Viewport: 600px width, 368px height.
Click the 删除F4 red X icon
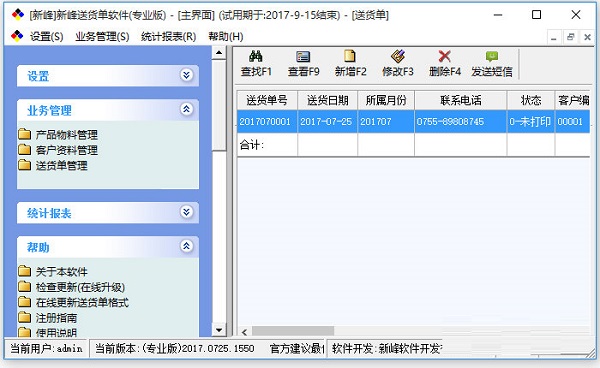(x=445, y=57)
